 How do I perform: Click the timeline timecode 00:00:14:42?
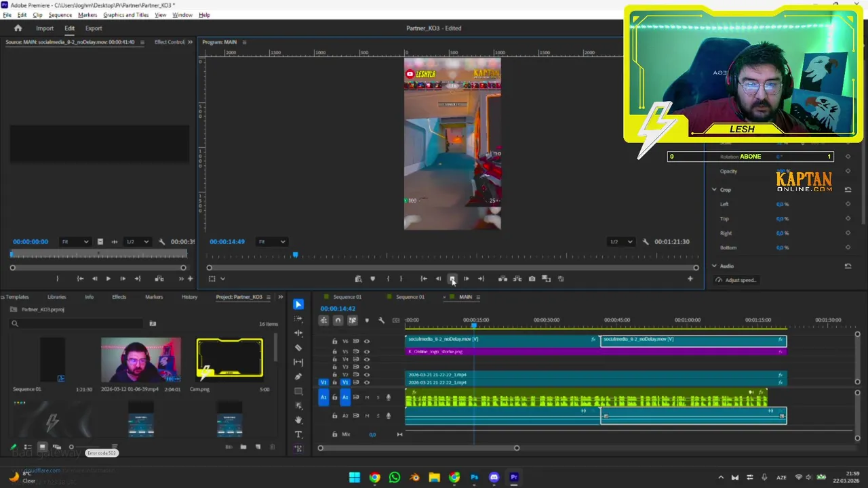tap(338, 309)
